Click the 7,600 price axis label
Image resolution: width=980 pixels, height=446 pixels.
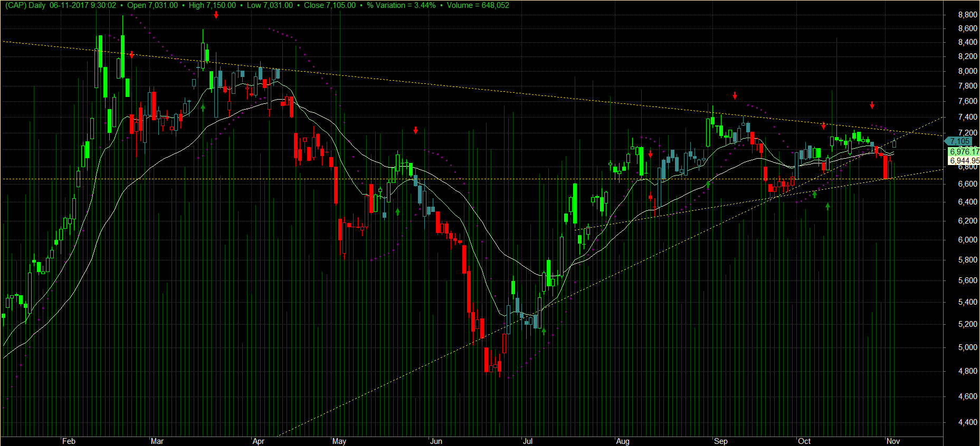click(x=967, y=101)
